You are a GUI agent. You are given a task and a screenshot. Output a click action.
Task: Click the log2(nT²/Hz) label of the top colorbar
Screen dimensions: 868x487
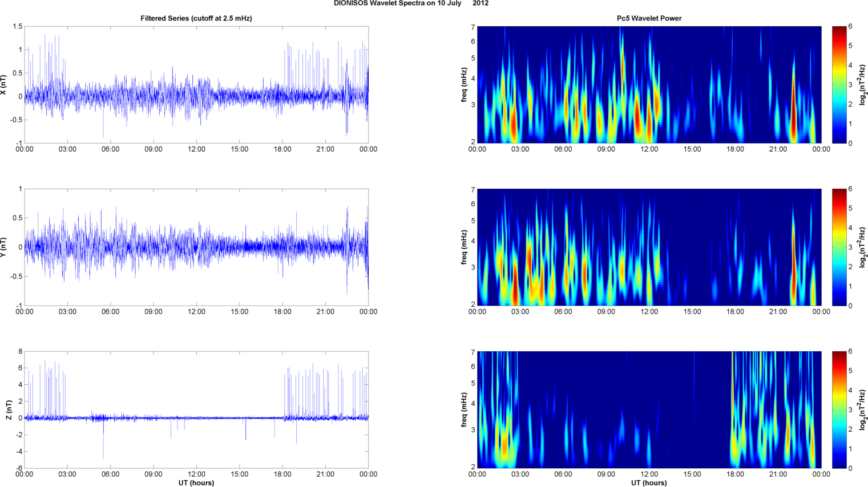(x=863, y=84)
